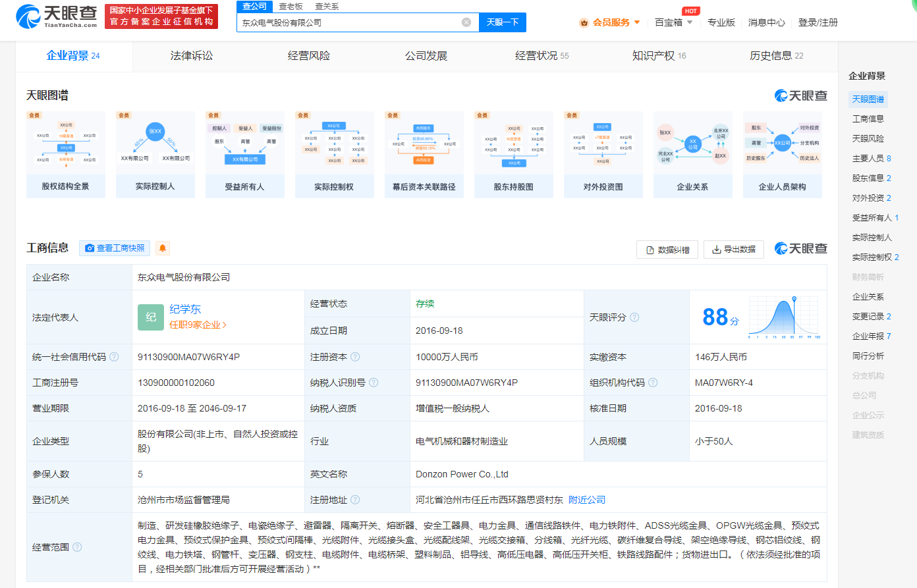917x588 pixels.
Task: Open the 股东持股图 diagram card
Action: pos(514,155)
